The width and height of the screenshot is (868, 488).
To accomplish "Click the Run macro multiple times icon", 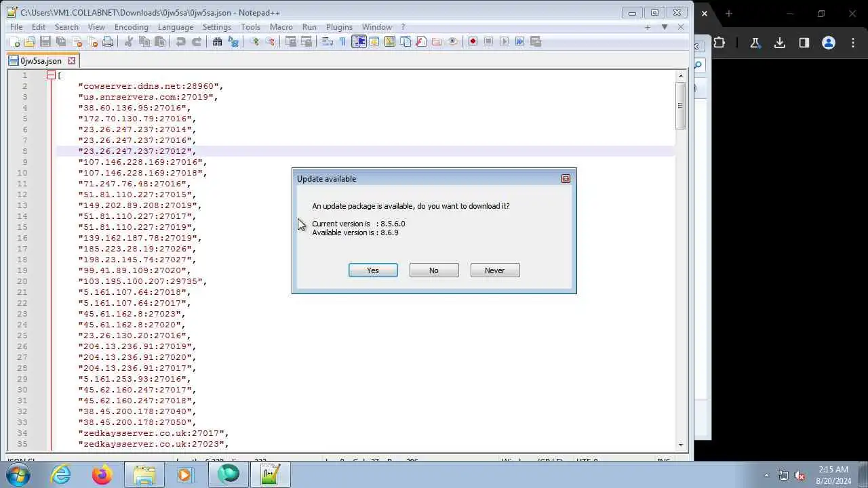I will point(520,41).
